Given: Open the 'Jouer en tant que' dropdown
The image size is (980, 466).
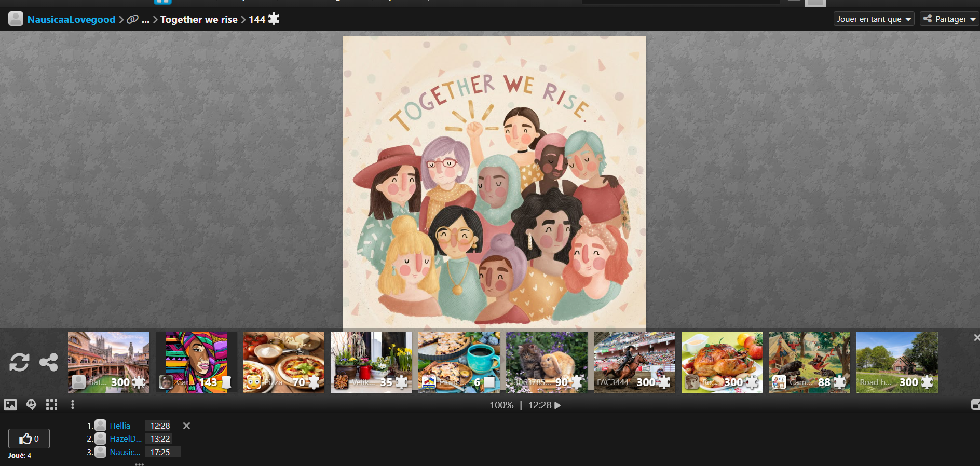Looking at the screenshot, I should pyautogui.click(x=874, y=19).
